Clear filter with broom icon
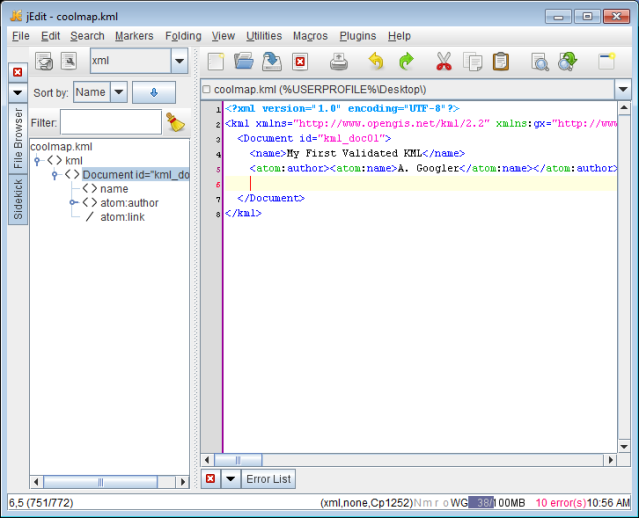639x518 pixels. point(176,122)
